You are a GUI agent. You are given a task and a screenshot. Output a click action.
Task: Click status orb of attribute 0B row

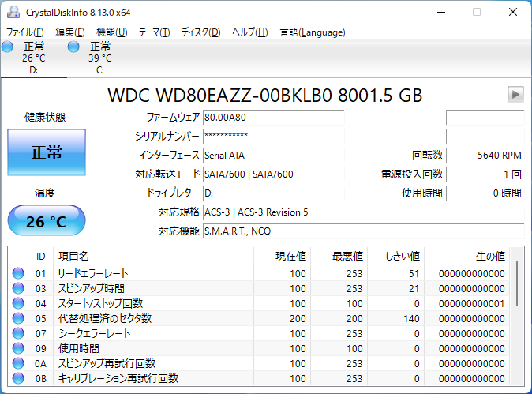pyautogui.click(x=18, y=378)
